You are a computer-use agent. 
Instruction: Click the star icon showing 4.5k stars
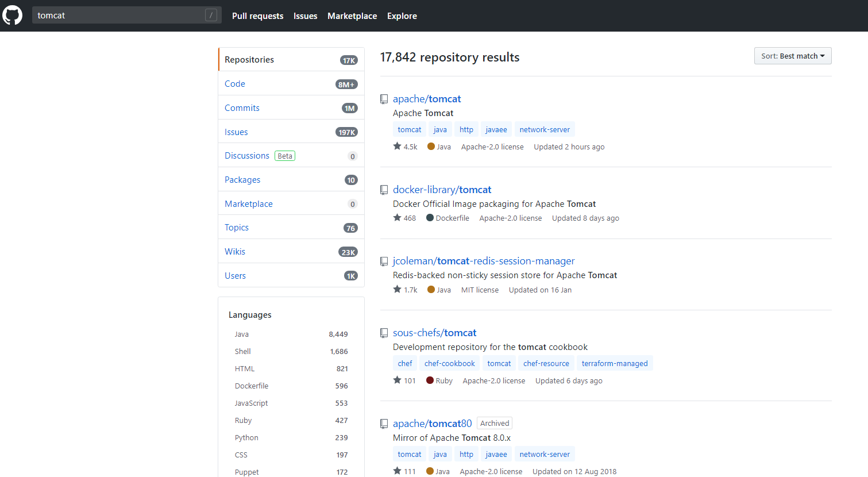(397, 147)
